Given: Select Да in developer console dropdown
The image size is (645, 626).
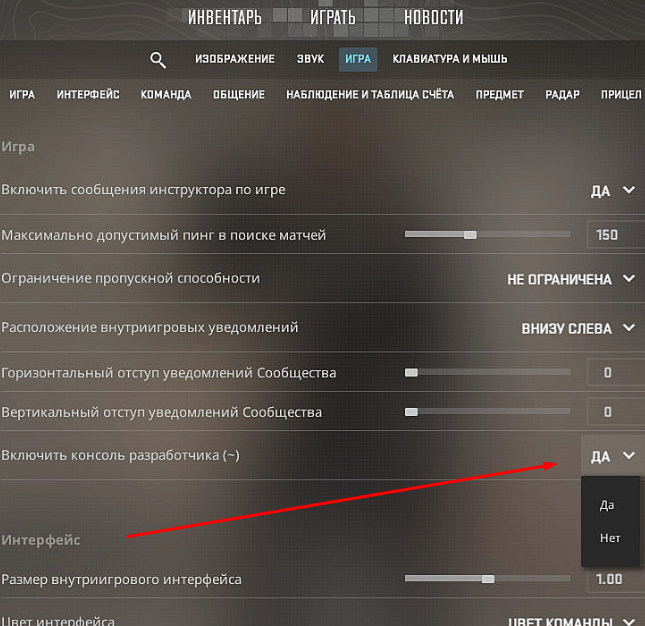Looking at the screenshot, I should (x=607, y=505).
